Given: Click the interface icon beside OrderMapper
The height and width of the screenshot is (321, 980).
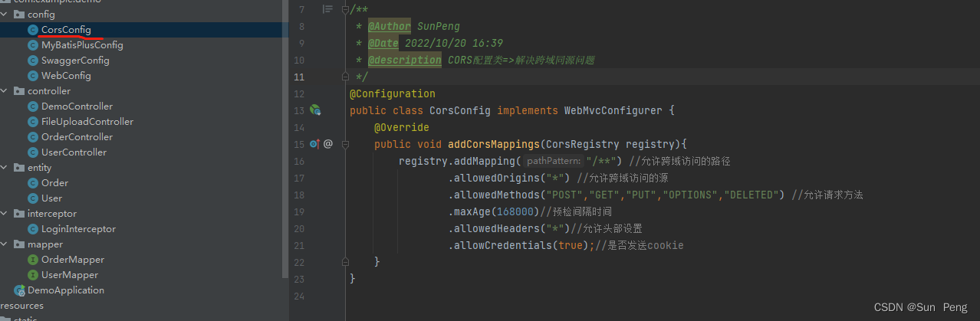Looking at the screenshot, I should [33, 260].
